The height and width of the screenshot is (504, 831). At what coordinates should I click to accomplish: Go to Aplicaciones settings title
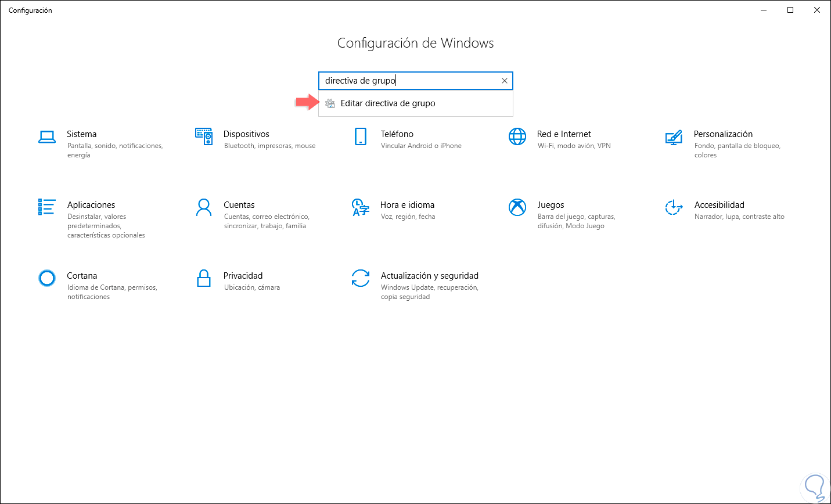(x=91, y=205)
